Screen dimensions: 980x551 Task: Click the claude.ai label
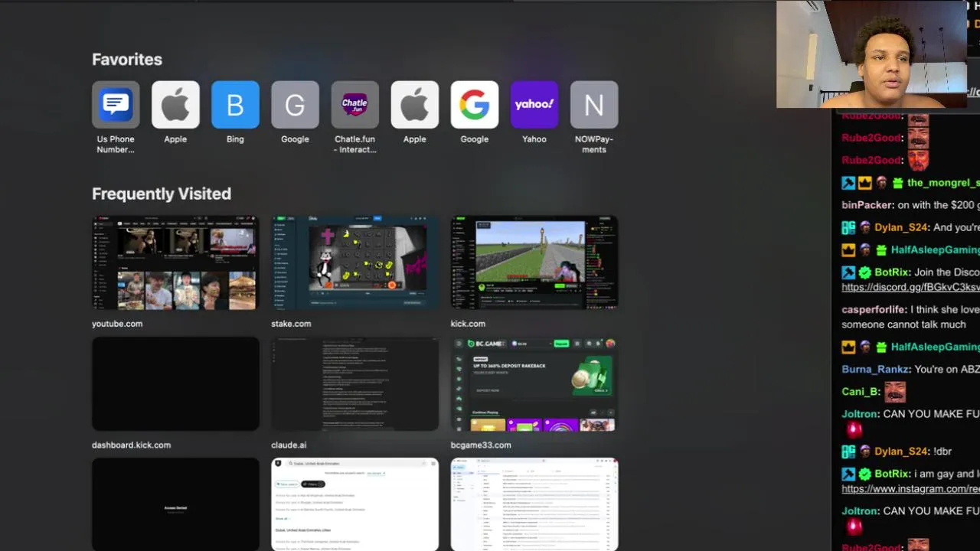click(x=289, y=445)
